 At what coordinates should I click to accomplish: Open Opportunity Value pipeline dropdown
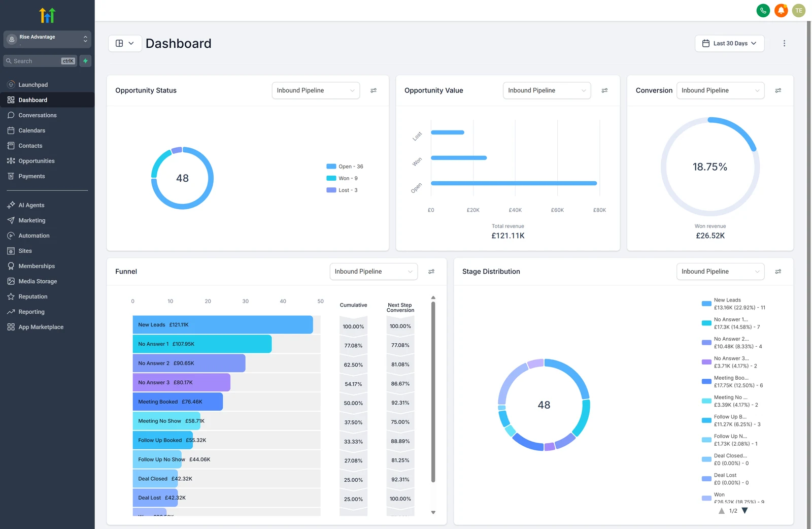pos(547,90)
